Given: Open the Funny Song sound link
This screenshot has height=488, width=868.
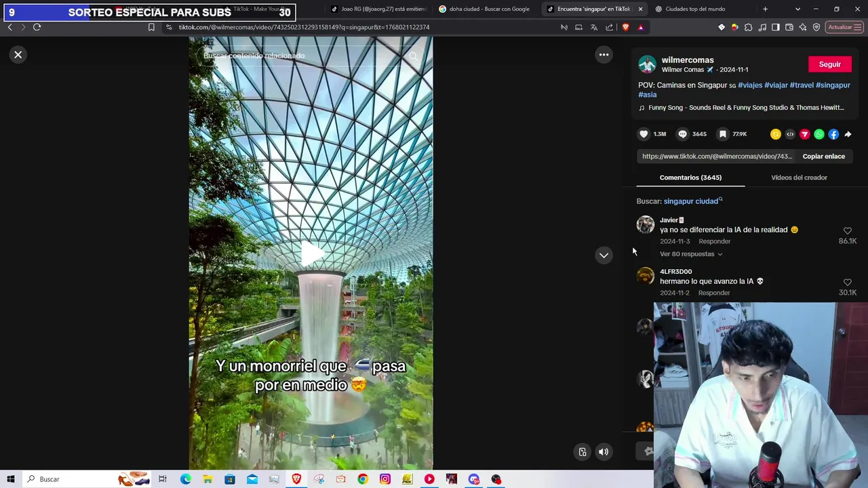Looking at the screenshot, I should tap(746, 108).
